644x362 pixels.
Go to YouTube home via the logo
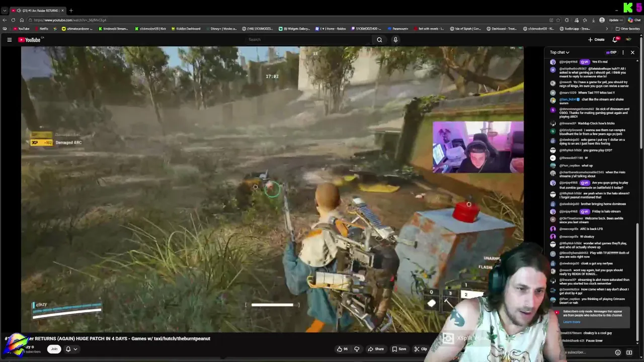[29, 40]
